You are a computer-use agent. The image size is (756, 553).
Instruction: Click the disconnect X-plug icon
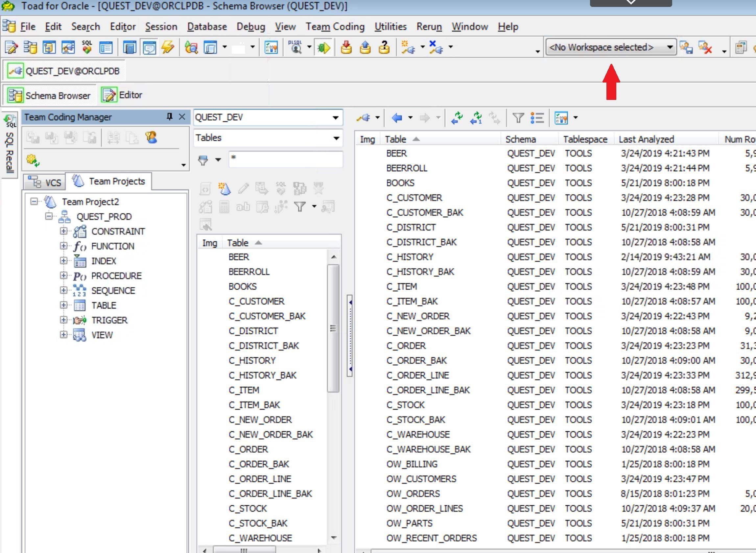(x=436, y=48)
